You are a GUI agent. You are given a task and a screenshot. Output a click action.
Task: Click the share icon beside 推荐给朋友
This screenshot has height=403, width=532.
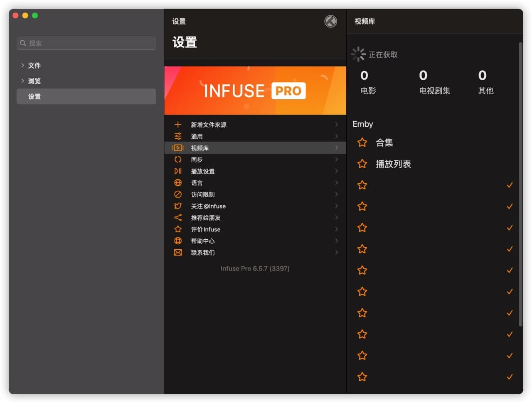178,218
